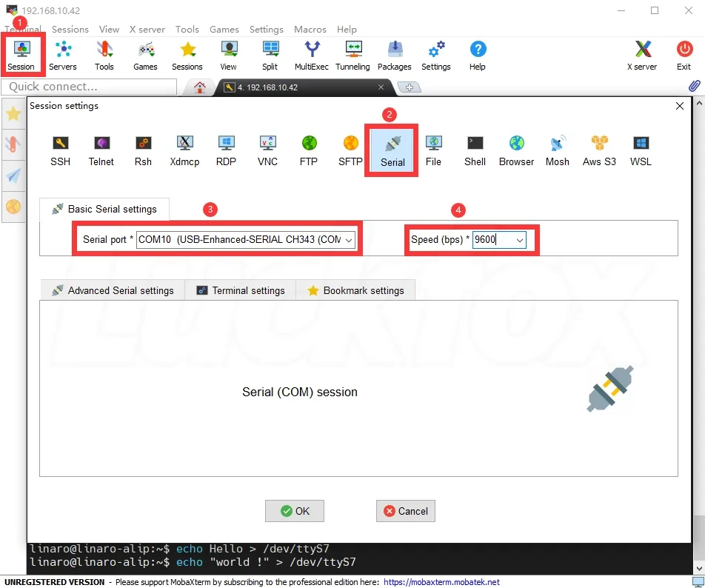Switch to Advanced Serial settings tab
The width and height of the screenshot is (705, 588).
click(x=113, y=290)
